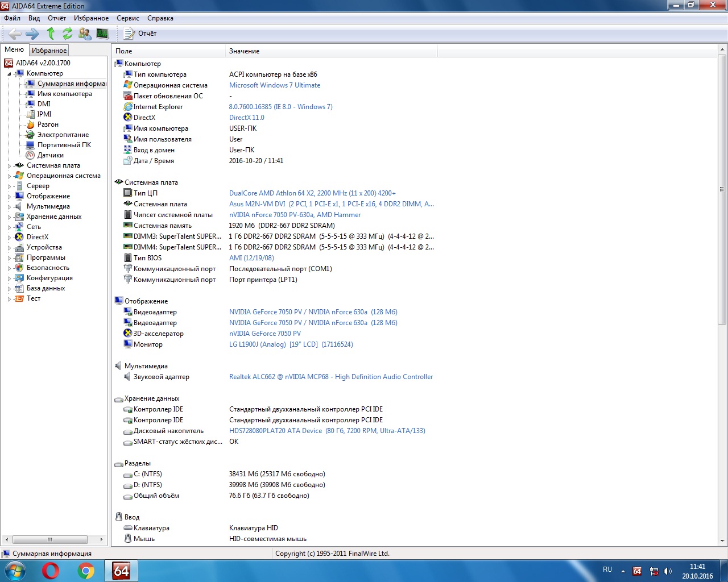Click the volume speaker tray icon
The image size is (728, 582).
point(668,571)
